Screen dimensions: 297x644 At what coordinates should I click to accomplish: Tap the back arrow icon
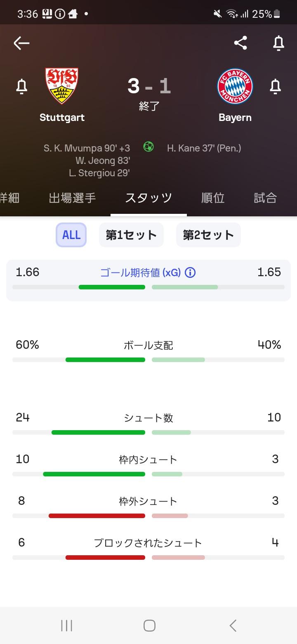[x=21, y=43]
